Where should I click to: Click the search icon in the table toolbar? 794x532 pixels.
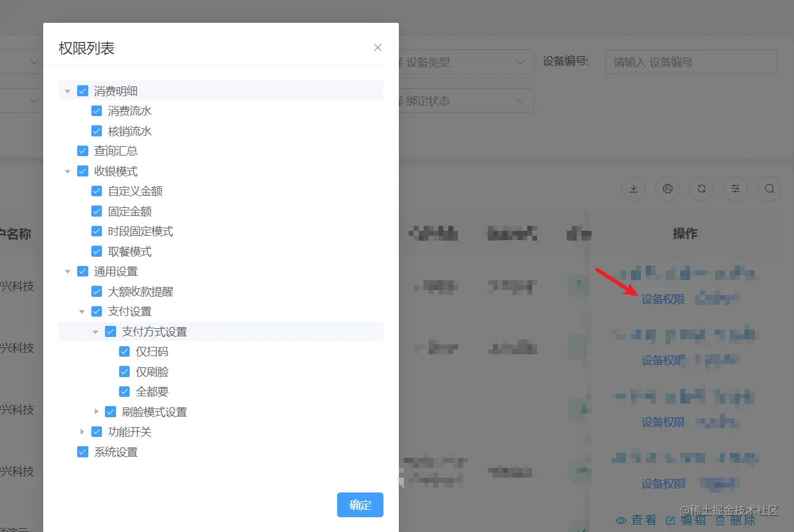769,189
